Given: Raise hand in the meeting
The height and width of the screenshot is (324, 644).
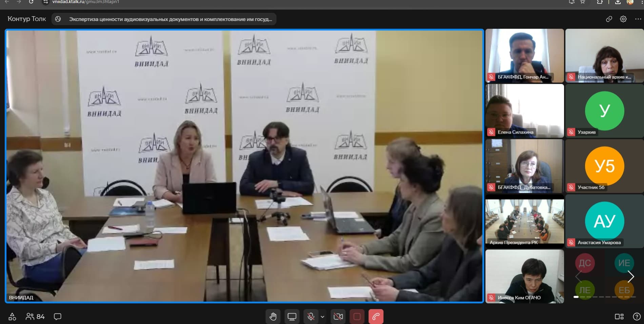Looking at the screenshot, I should pos(273,317).
